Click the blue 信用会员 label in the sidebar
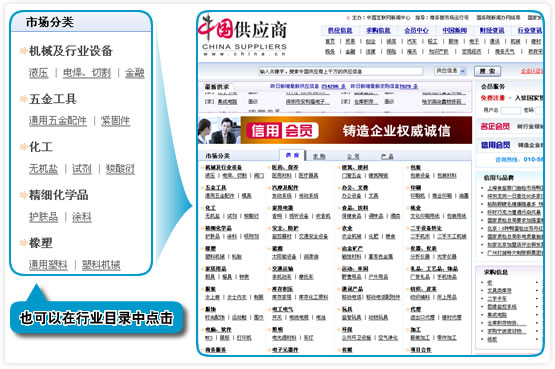This screenshot has width=555, height=369. 495,145
